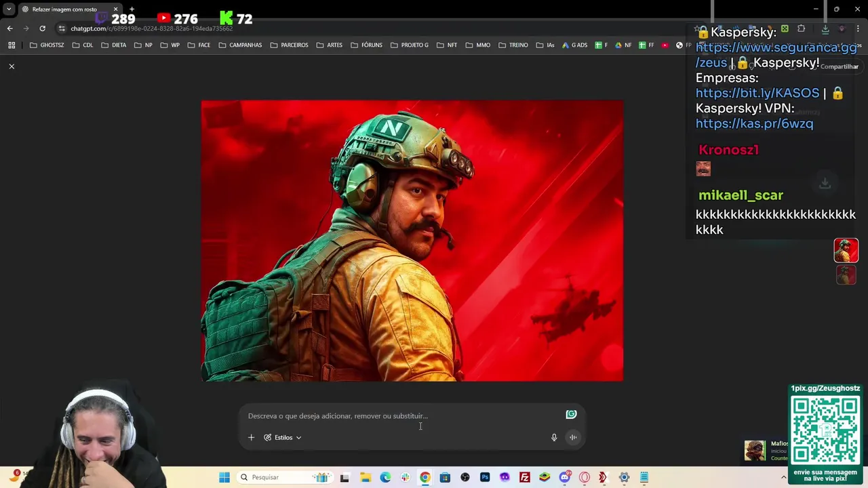Open the DIETA bookmarks folder
Viewport: 868px width, 488px height.
click(114, 45)
